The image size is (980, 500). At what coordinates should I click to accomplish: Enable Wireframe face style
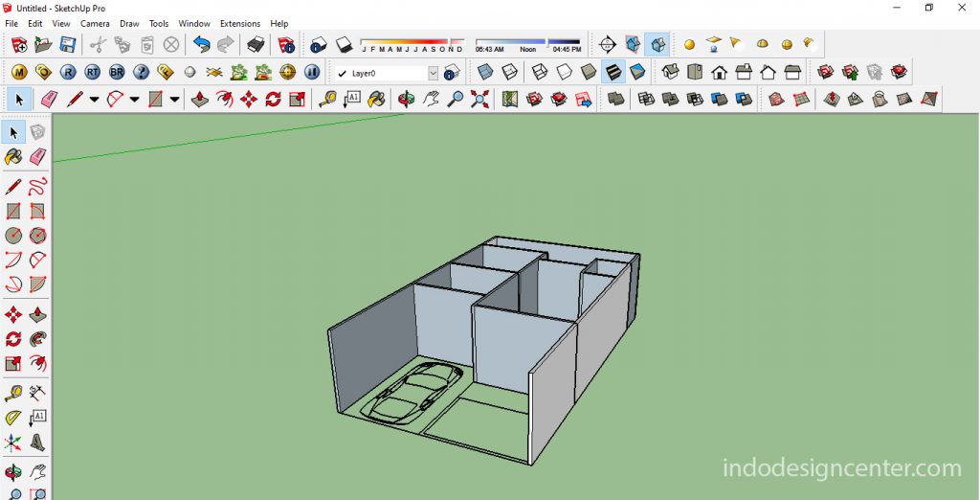tap(540, 72)
